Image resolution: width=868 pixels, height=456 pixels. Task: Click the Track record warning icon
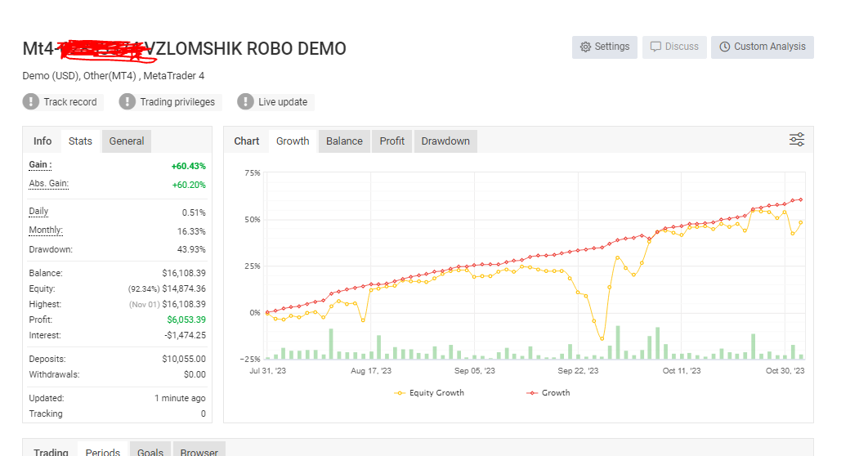point(30,102)
